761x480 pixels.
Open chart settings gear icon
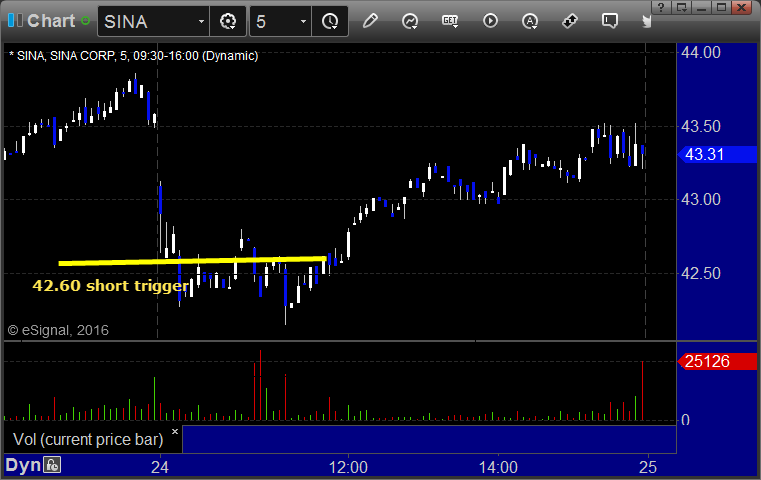[x=228, y=21]
